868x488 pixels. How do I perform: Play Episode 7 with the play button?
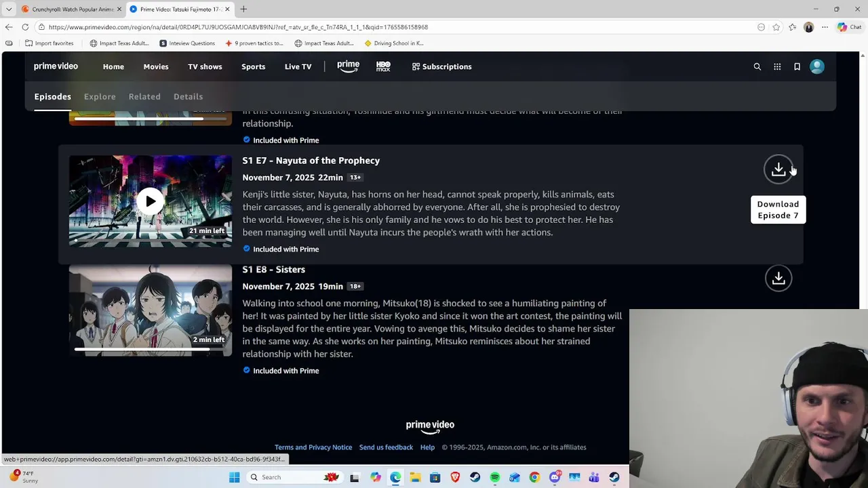click(x=150, y=201)
